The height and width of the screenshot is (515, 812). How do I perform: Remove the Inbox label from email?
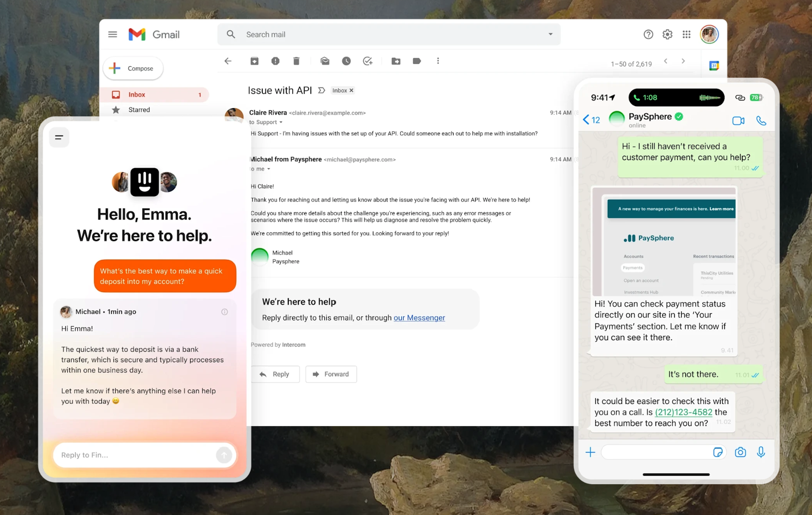point(351,90)
